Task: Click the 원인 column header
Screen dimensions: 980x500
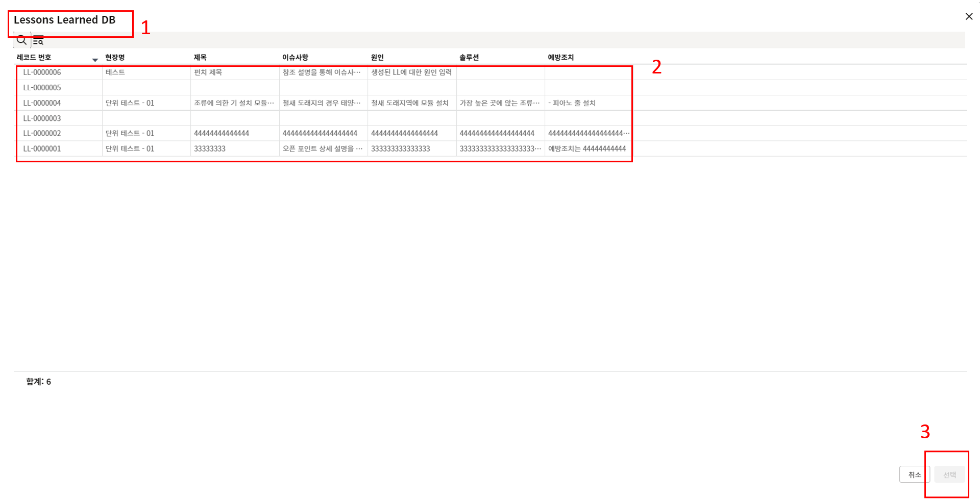Action: (x=377, y=57)
